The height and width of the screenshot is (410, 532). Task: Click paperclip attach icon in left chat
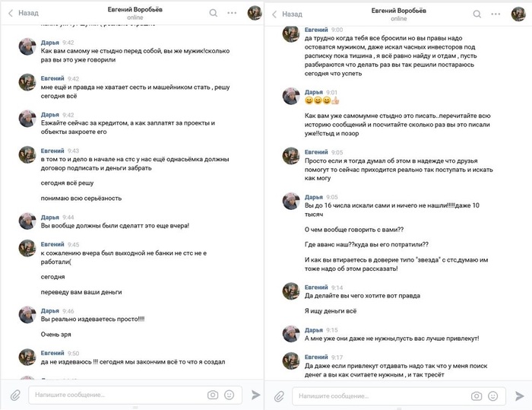click(14, 396)
